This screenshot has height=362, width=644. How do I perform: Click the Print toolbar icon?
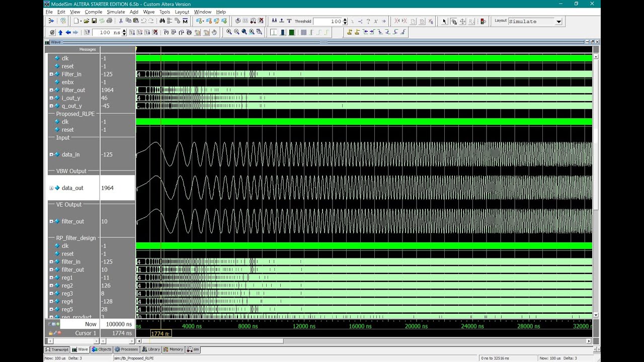coord(109,21)
